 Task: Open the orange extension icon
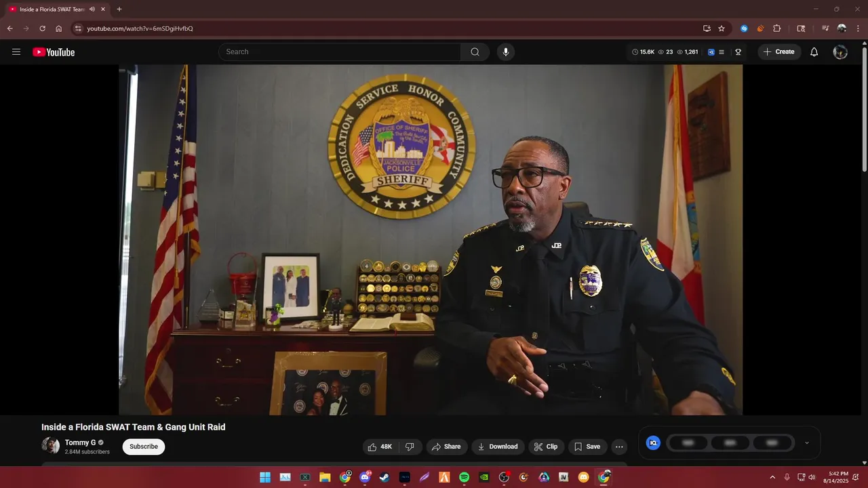(760, 28)
